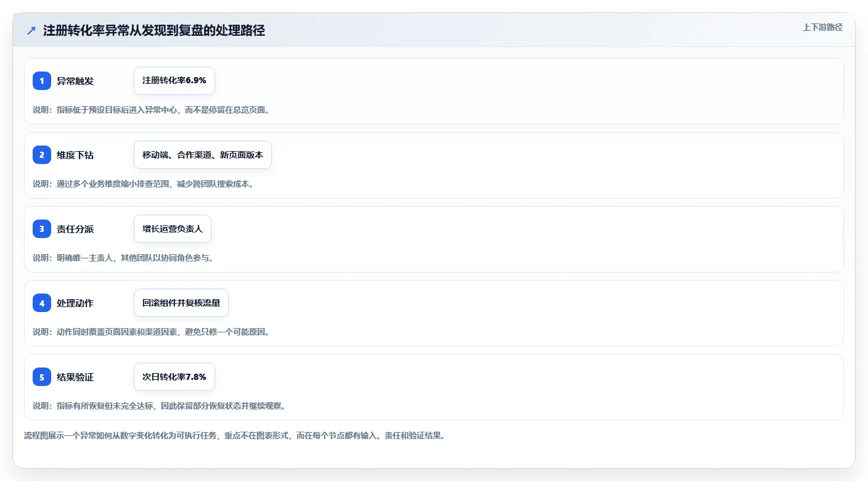868x481 pixels.
Task: Click the 次日转化率7.8% chip
Action: [x=174, y=377]
